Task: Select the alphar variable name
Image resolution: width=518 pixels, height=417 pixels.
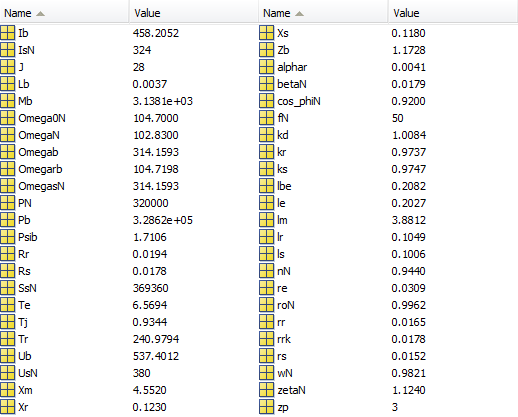Action: 292,67
